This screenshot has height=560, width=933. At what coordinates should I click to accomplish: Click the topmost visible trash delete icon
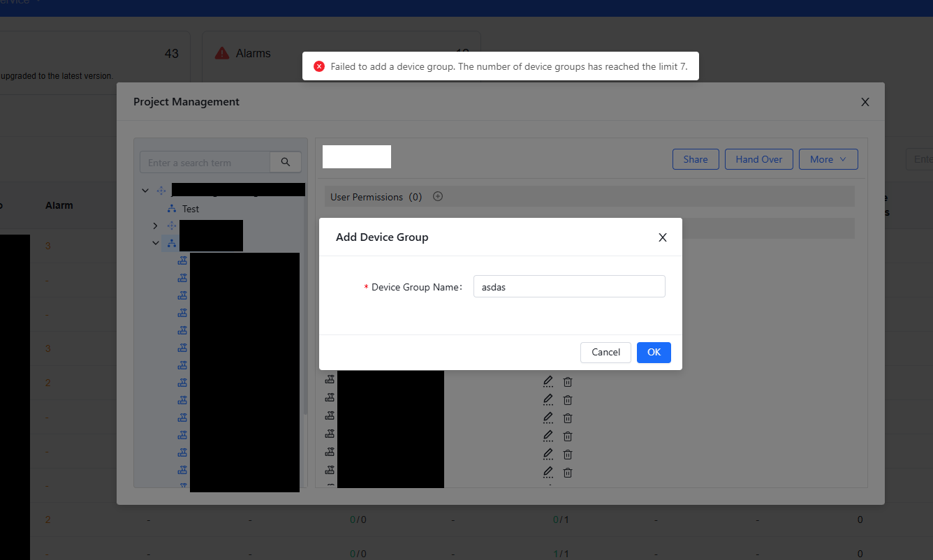tap(568, 382)
